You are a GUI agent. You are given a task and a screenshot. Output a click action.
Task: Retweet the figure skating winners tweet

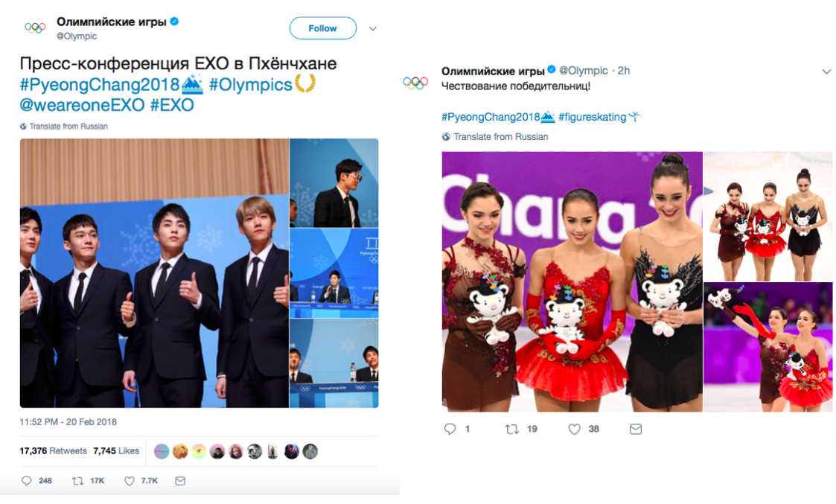click(x=511, y=429)
